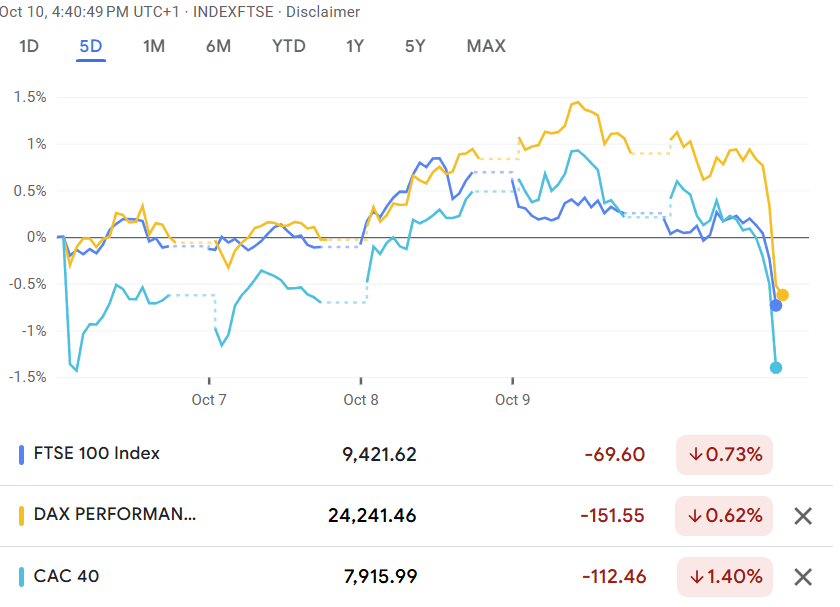Remove CAC 40 comparison with X icon
Image resolution: width=840 pixels, height=607 pixels.
click(x=802, y=576)
